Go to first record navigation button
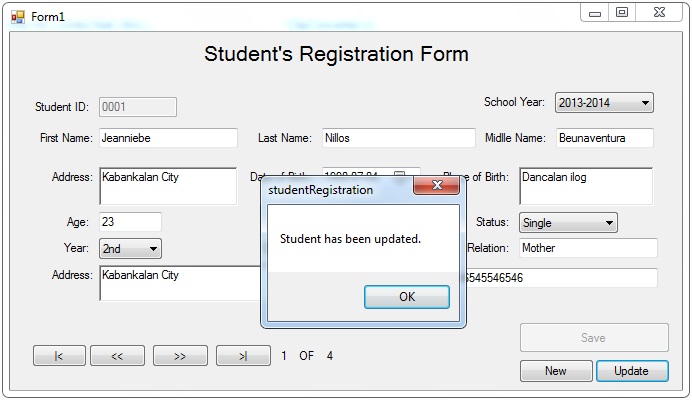 tap(59, 356)
